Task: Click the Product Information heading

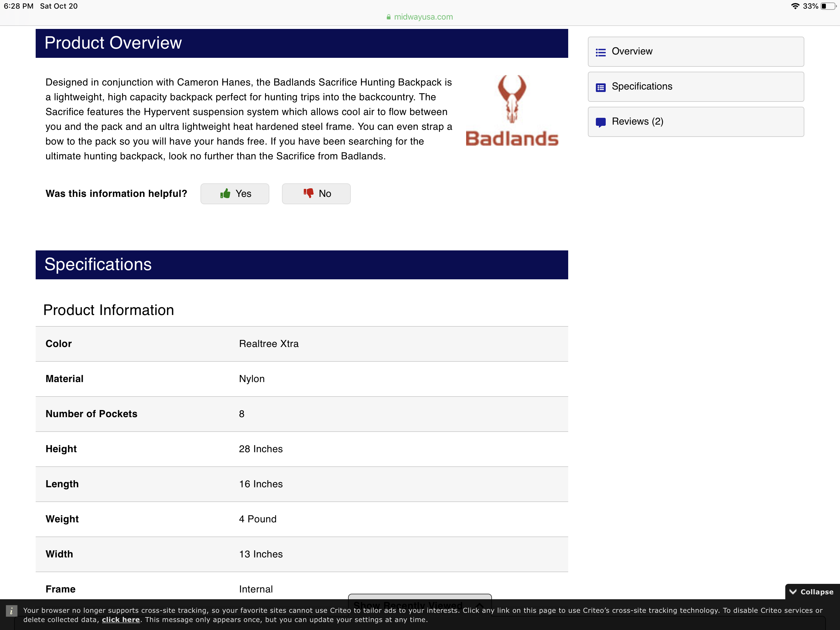Action: 109,310
